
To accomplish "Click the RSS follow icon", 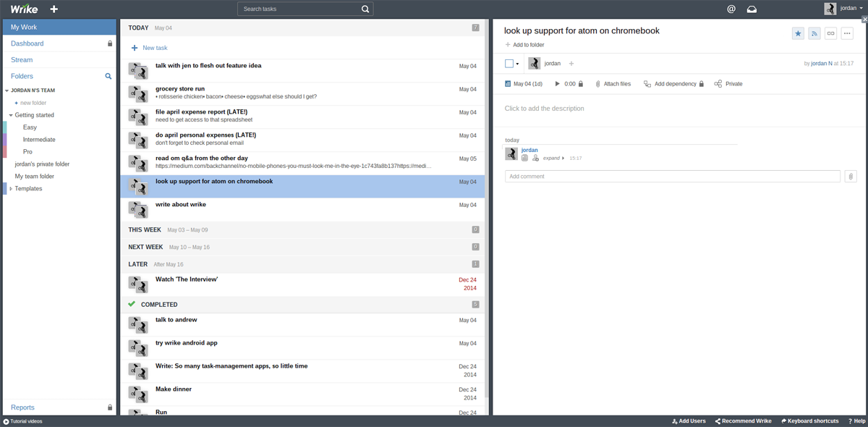I will point(814,33).
